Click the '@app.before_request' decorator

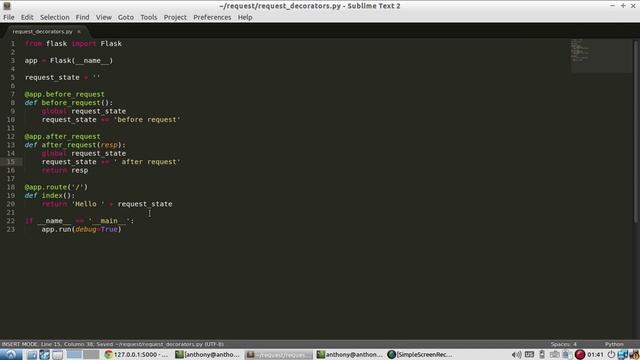[64, 94]
